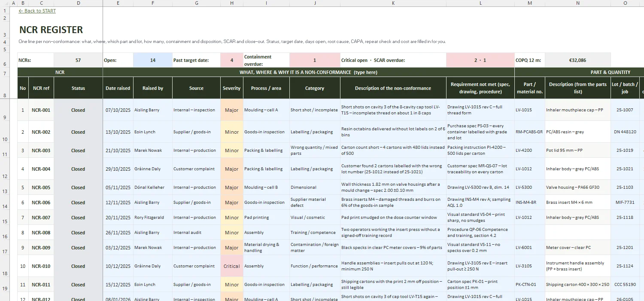644x301 pixels.
Task: Select the Process / area header cell
Action: (x=266, y=88)
